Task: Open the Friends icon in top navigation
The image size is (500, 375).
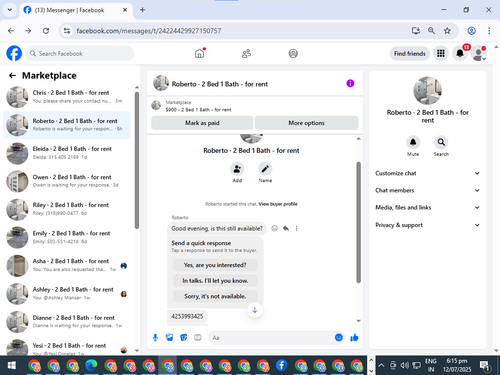Action: (x=246, y=53)
